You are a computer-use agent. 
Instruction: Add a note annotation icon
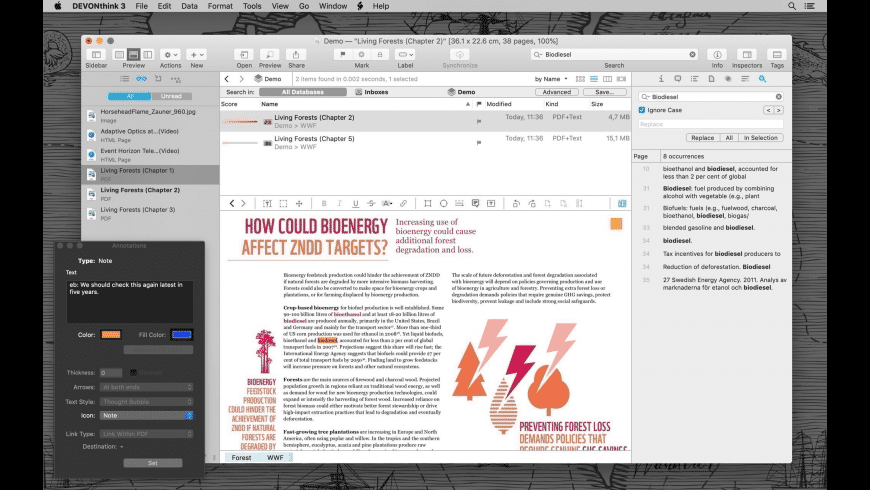pyautogui.click(x=476, y=204)
